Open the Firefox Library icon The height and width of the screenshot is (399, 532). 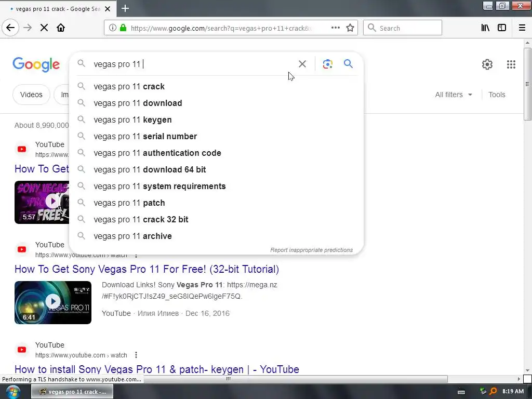pos(485,28)
